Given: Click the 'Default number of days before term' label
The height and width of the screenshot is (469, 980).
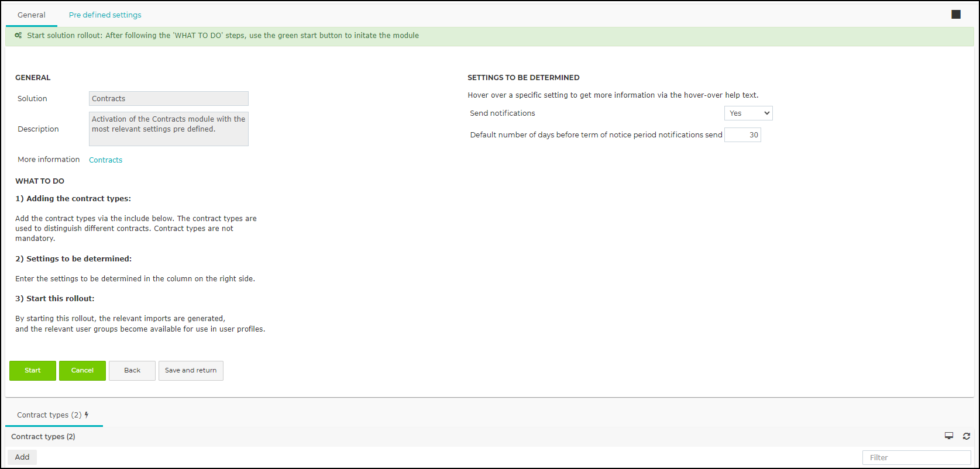Looking at the screenshot, I should 596,135.
